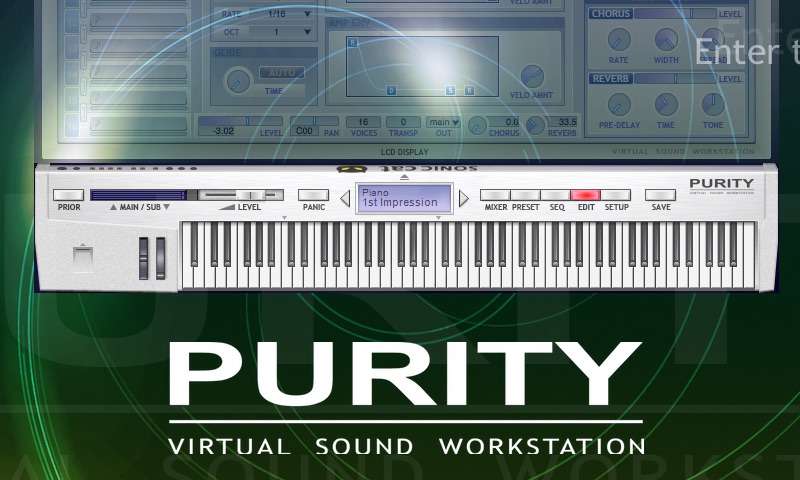Select the release node at the graph's right
This screenshot has height=480, width=800.
coord(469,90)
